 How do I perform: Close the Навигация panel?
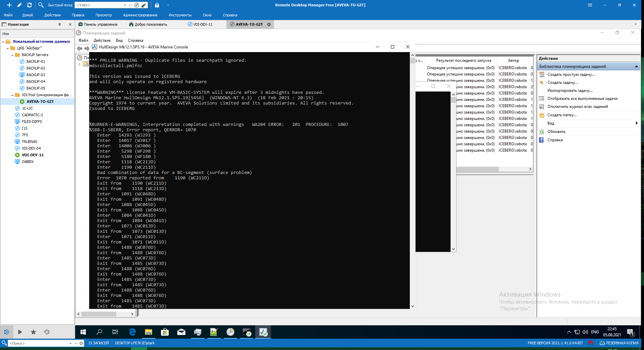pos(70,24)
